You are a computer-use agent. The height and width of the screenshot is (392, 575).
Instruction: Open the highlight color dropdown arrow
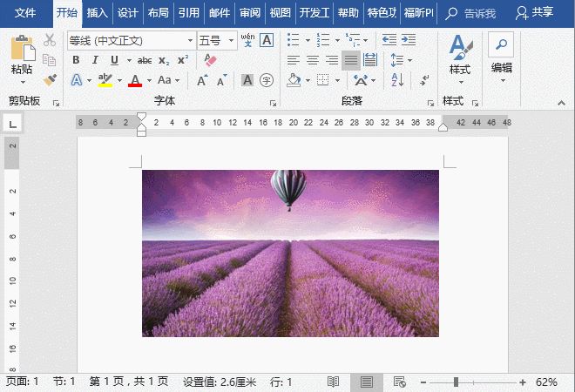119,80
